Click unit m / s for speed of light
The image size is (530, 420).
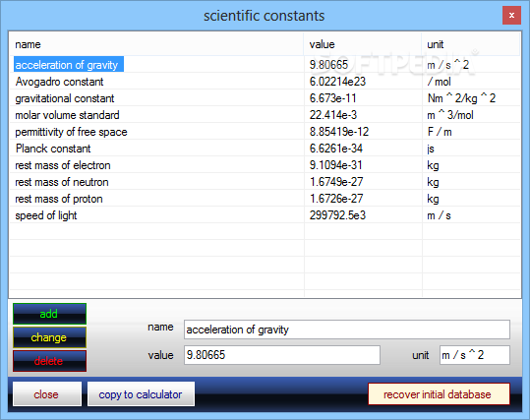(440, 215)
